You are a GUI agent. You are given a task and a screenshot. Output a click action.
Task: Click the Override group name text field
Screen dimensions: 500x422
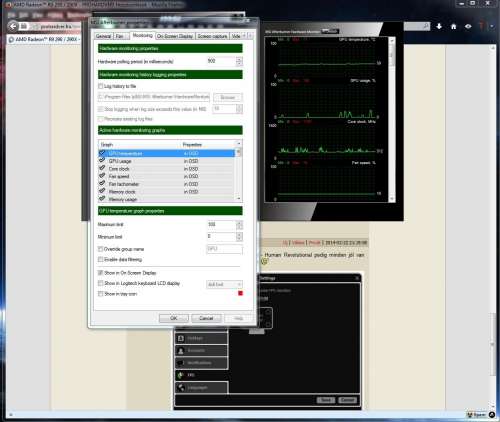[x=224, y=249]
